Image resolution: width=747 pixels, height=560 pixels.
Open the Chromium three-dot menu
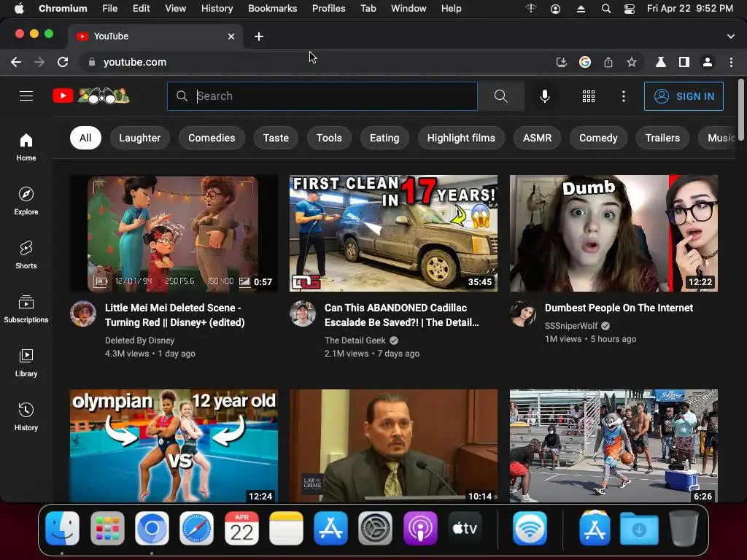click(731, 62)
